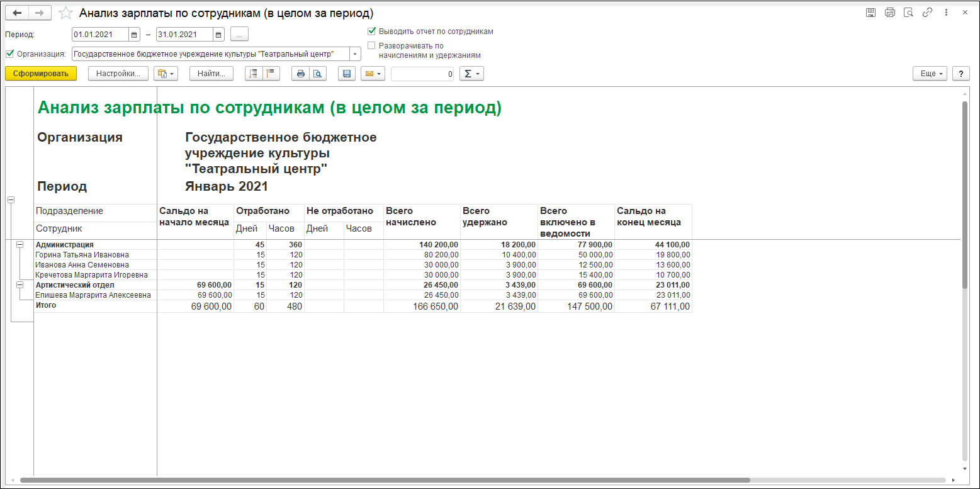
Task: Open the Настройки... settings
Action: (118, 74)
